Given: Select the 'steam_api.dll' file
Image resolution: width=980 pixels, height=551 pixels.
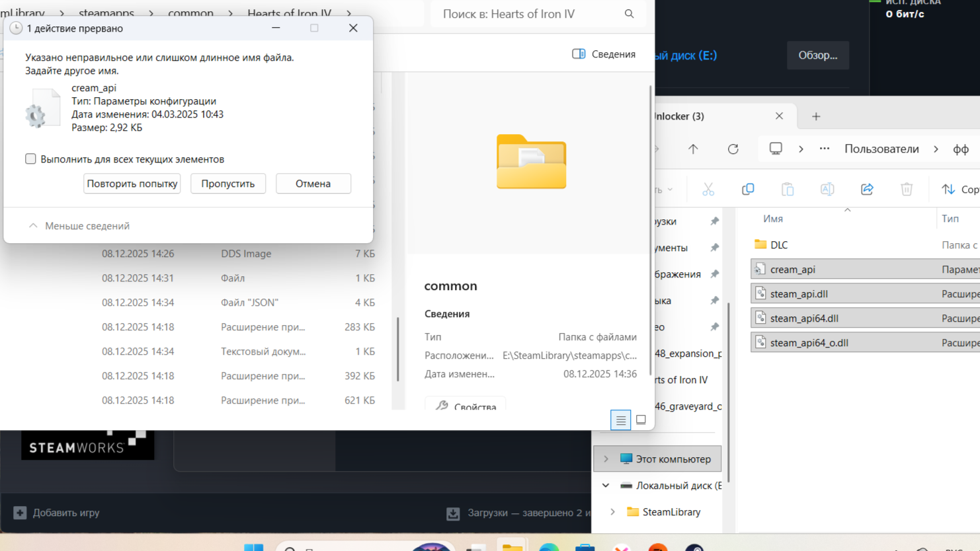Looking at the screenshot, I should (865, 294).
